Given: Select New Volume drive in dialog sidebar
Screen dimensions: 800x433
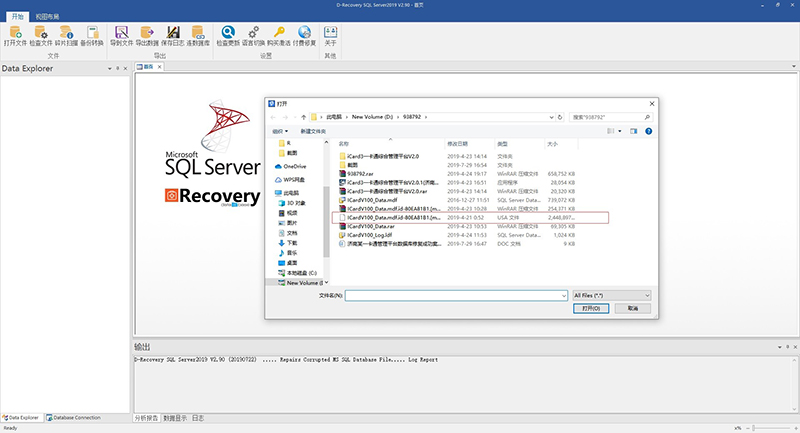Looking at the screenshot, I should pos(301,283).
